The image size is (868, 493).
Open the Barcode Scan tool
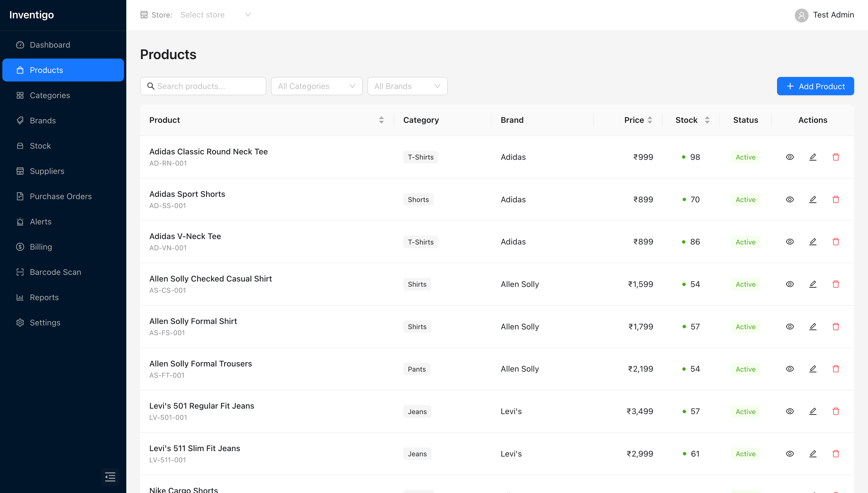tap(55, 272)
